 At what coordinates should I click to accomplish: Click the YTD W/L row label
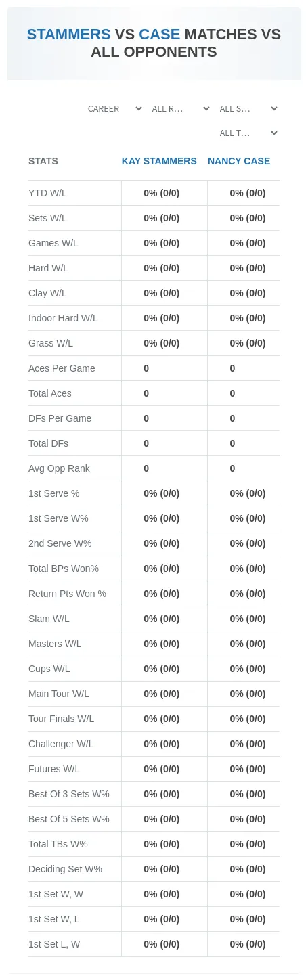pyautogui.click(x=47, y=193)
